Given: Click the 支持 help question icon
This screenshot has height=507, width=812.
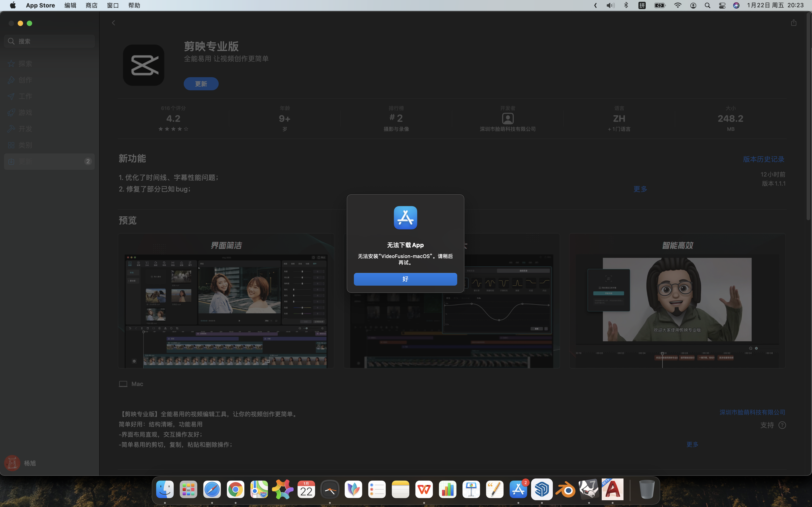Looking at the screenshot, I should point(782,425).
